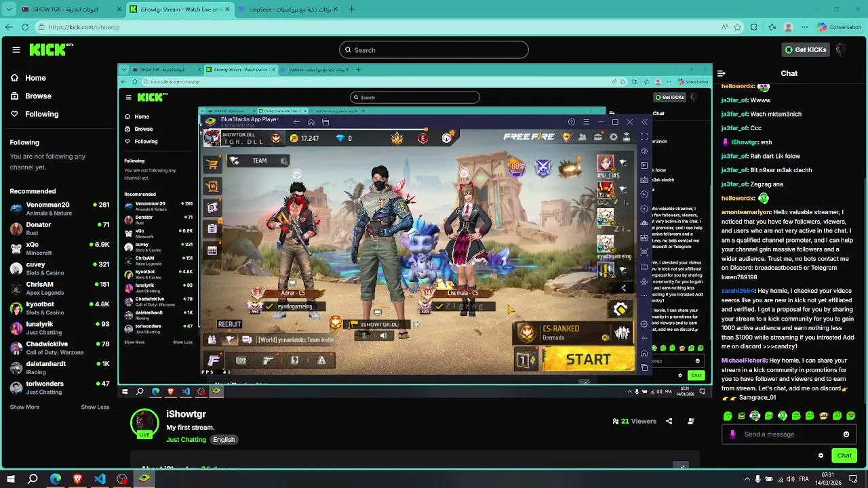Open the Edge profile avatar
This screenshot has height=488, width=868.
(788, 27)
